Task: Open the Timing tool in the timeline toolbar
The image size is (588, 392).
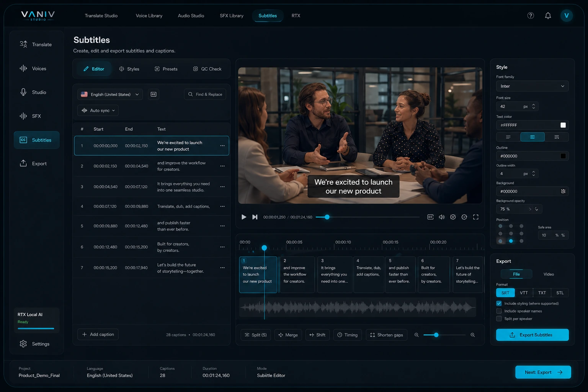Action: (x=347, y=335)
